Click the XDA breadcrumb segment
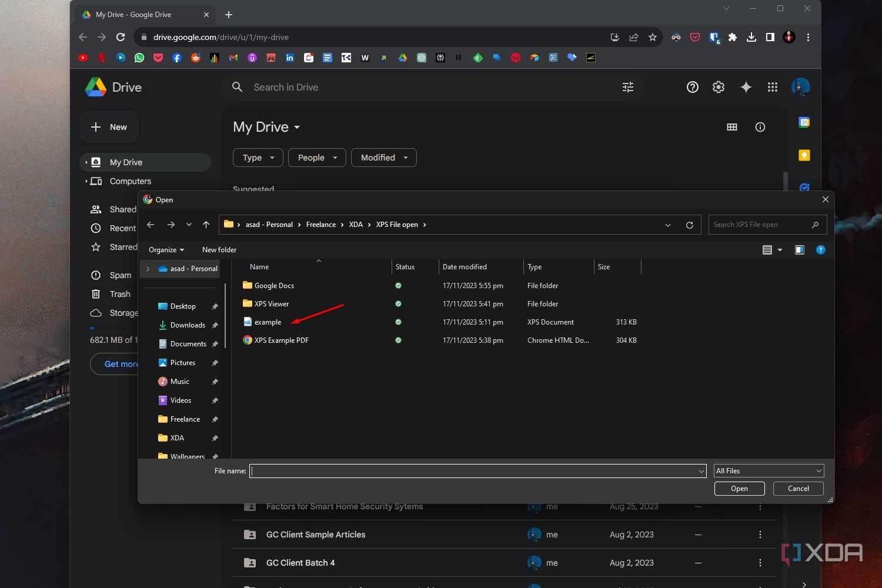The height and width of the screenshot is (588, 882). tap(356, 225)
